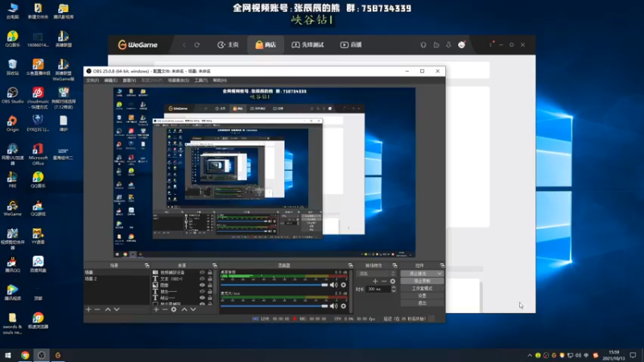Open WeGame desktop shortcut icon

click(x=12, y=208)
